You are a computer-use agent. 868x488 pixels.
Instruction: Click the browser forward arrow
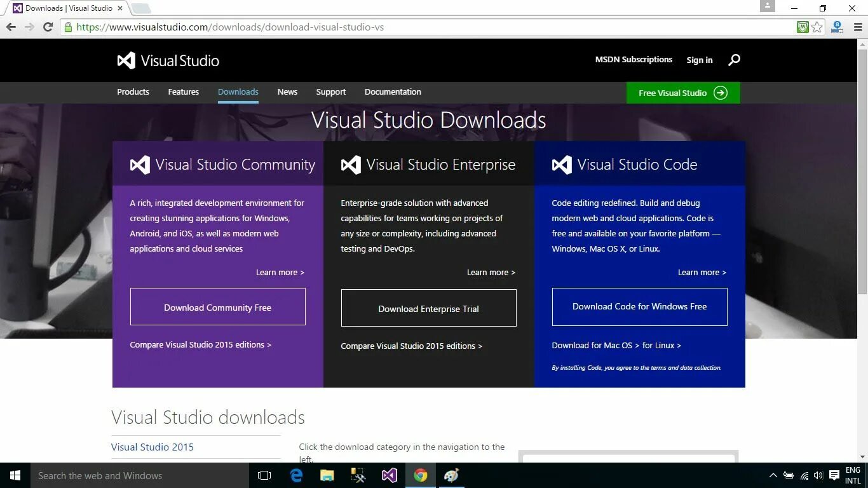tap(29, 27)
